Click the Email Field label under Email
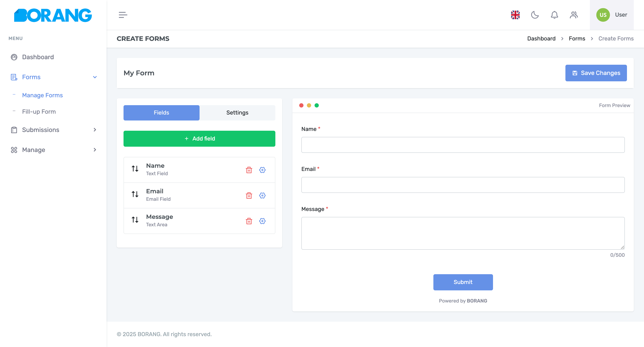This screenshot has width=644, height=347. [x=158, y=199]
